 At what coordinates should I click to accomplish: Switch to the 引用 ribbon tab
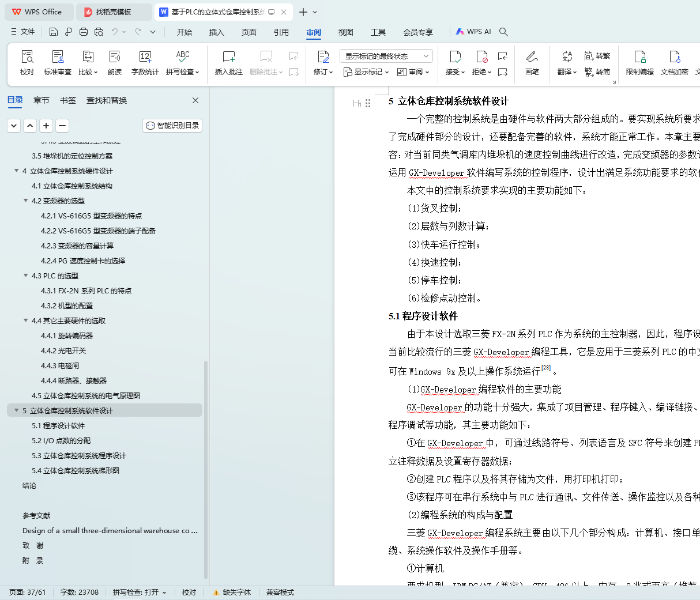tap(281, 32)
